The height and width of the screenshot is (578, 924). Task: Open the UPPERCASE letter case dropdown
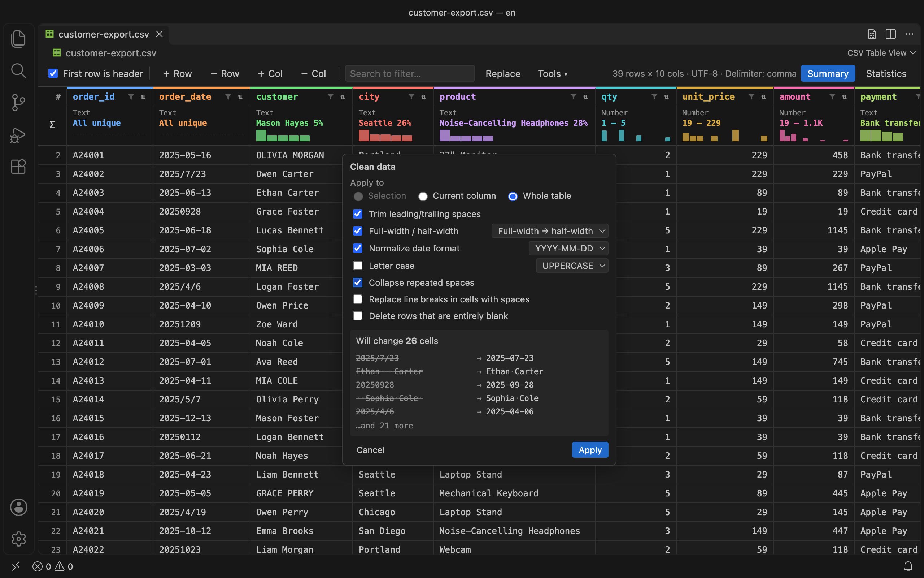(x=572, y=266)
